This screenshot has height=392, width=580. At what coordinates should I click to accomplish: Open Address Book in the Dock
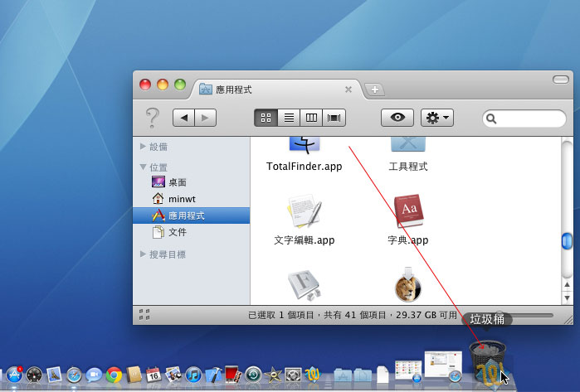(x=134, y=375)
